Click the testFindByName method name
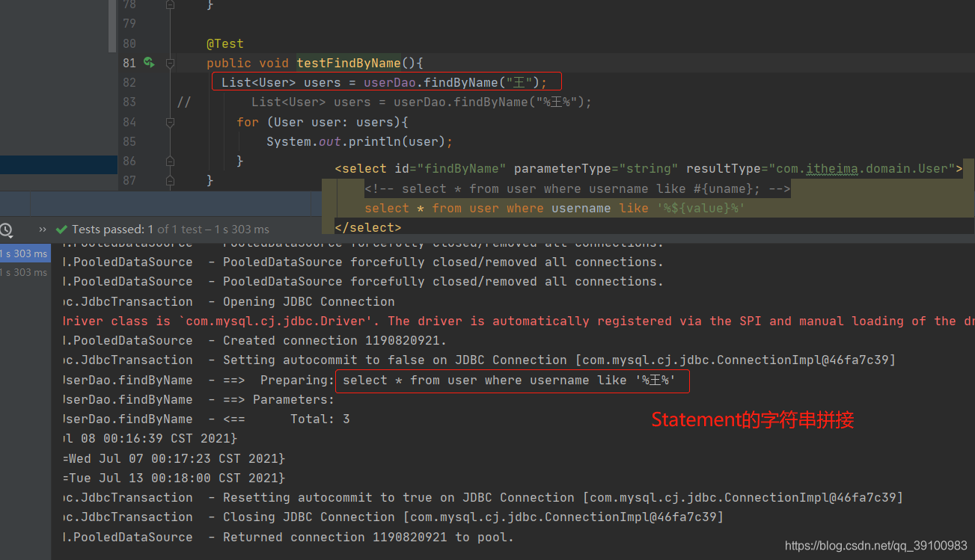 [349, 64]
